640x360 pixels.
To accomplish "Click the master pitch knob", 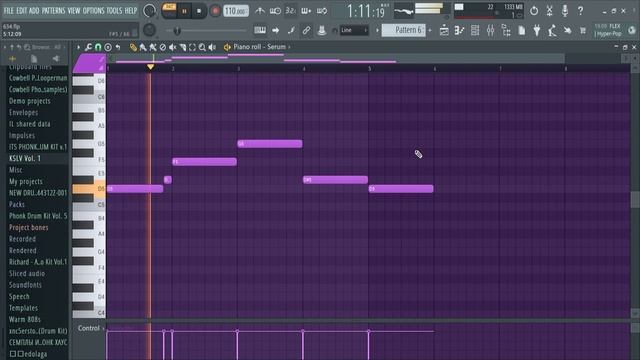I will (x=149, y=30).
